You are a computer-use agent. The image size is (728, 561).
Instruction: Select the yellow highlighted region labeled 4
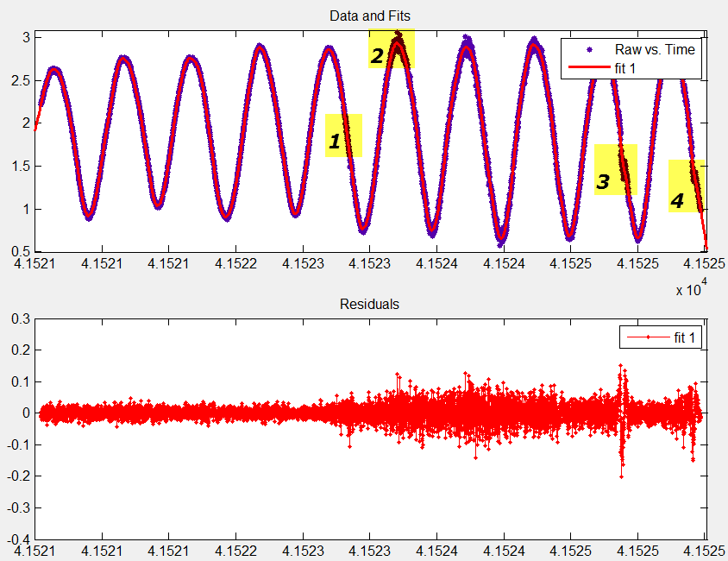(x=687, y=186)
